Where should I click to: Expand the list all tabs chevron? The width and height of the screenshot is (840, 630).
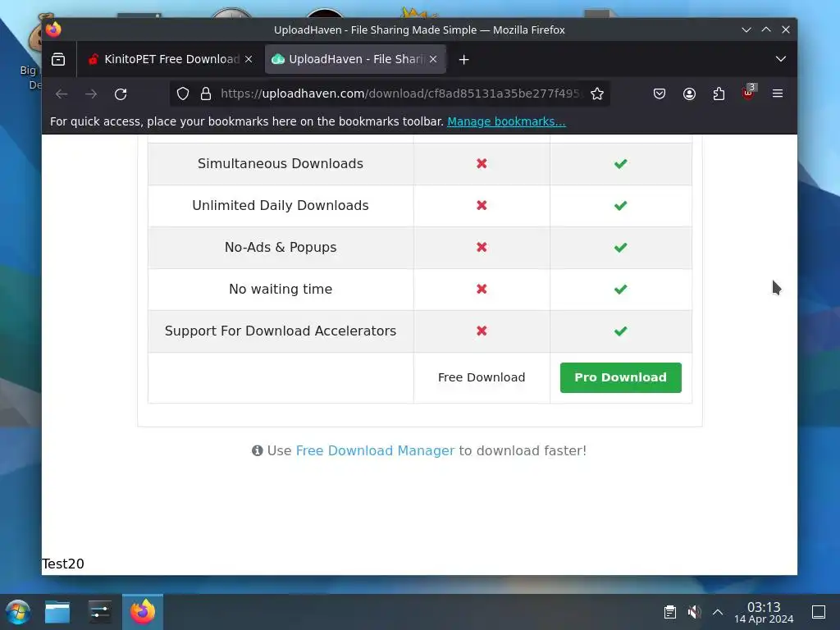[781, 59]
